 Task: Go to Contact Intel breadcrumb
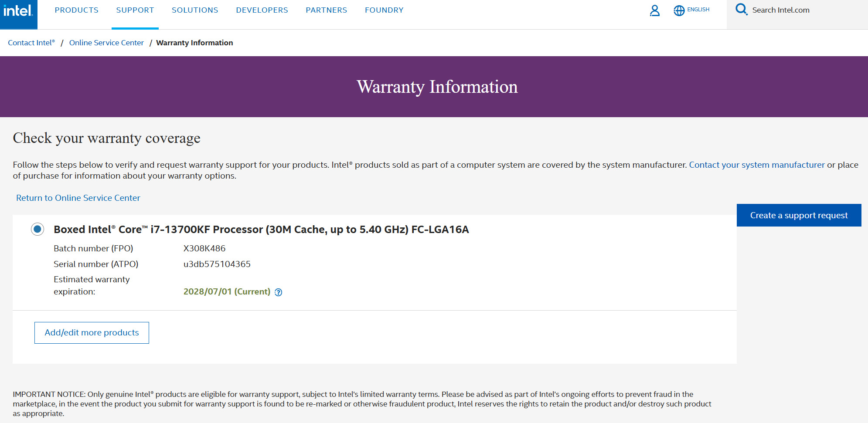[31, 43]
